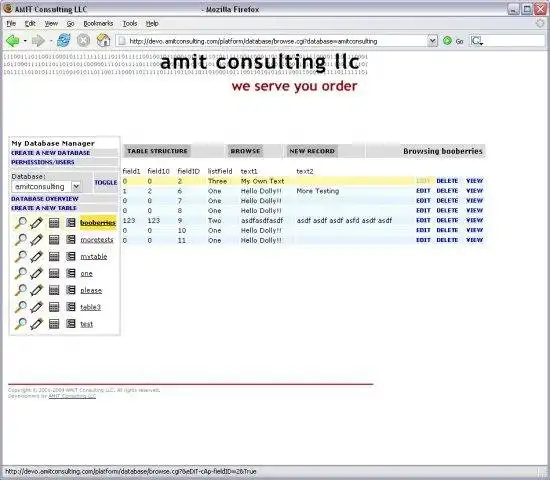Screen dimensions: 550x480
Task: Click the 'asdfasdfasdf' text1 cell
Action: coord(262,221)
